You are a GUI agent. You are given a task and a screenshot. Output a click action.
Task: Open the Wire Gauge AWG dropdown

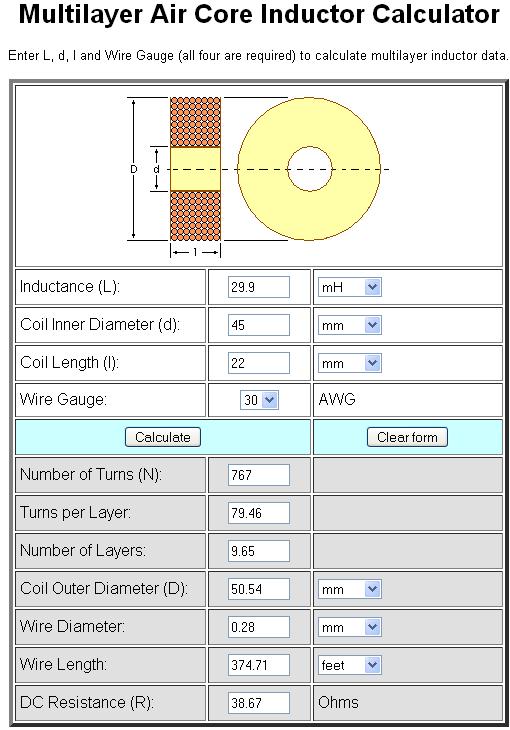pos(259,400)
